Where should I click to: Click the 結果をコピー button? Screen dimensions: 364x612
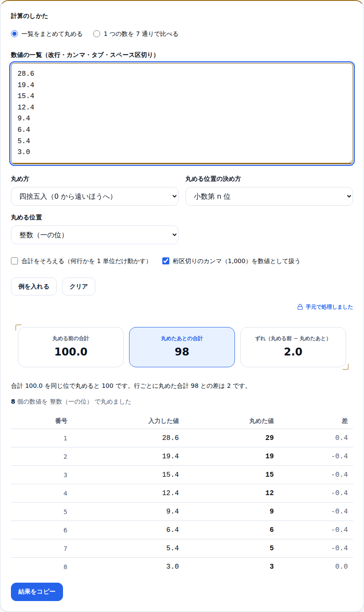click(x=37, y=592)
